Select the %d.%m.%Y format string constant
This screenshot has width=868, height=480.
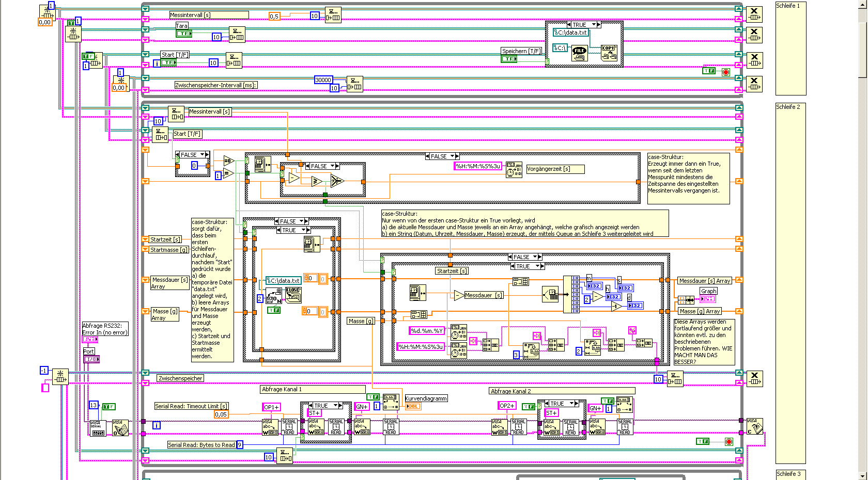tap(427, 331)
